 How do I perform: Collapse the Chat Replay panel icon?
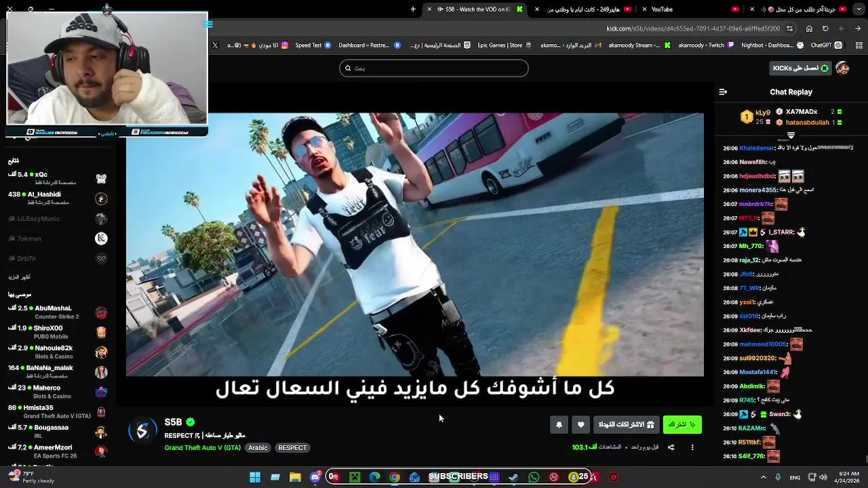(723, 92)
